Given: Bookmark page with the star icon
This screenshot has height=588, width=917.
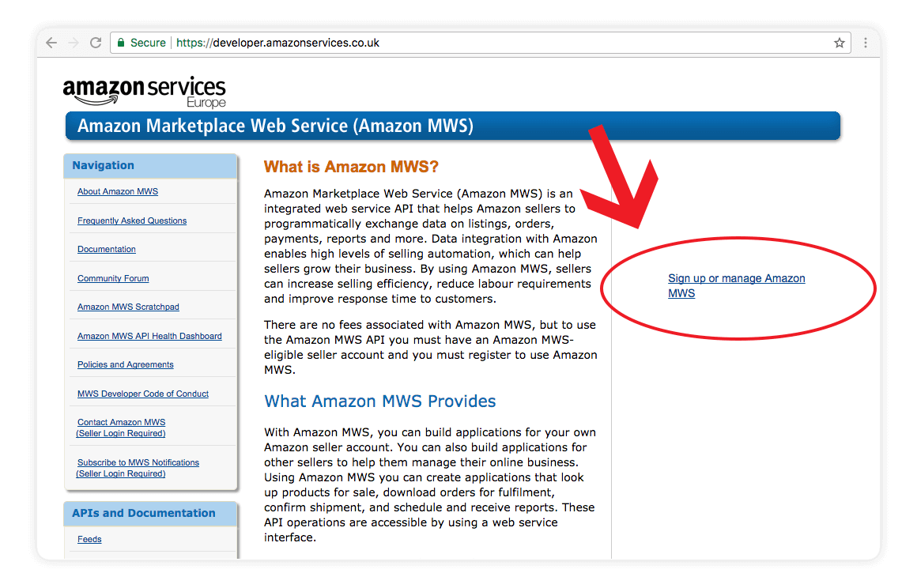Looking at the screenshot, I should tap(840, 43).
